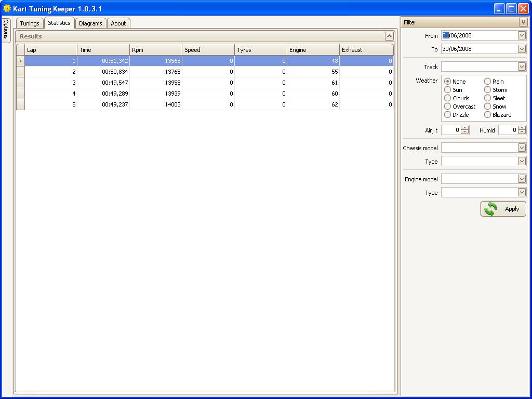This screenshot has height=399, width=532.
Task: Click the Kart Tuning Keeper title bar icon
Action: 7,8
